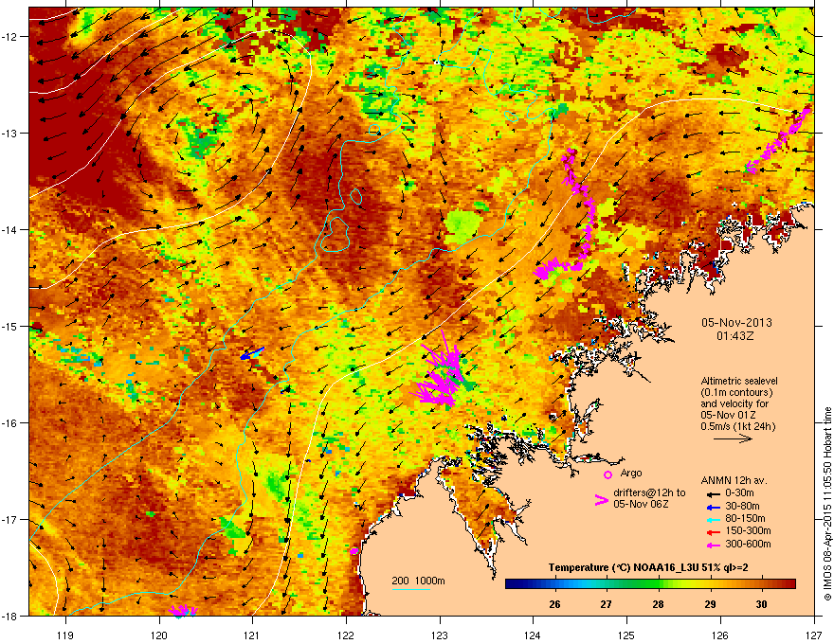Click the 'drifters@12h to' legend label
The width and height of the screenshot is (834, 644).
(x=649, y=492)
